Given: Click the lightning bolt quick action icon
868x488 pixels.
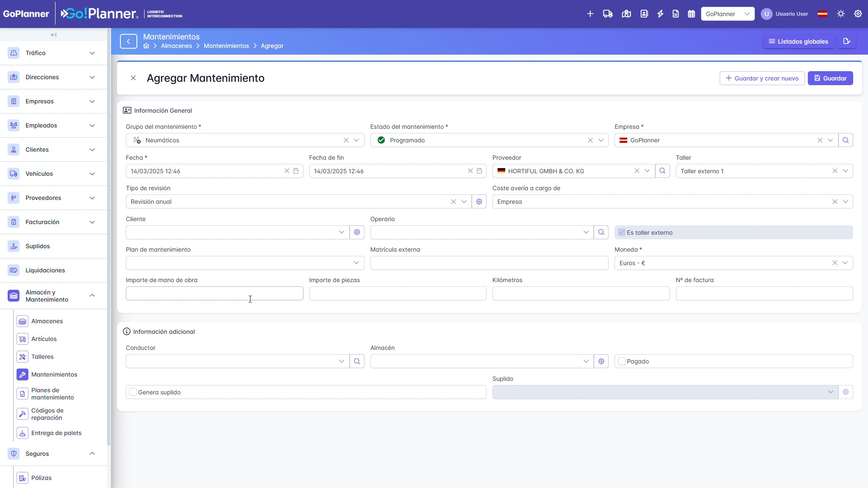Looking at the screenshot, I should tap(660, 14).
